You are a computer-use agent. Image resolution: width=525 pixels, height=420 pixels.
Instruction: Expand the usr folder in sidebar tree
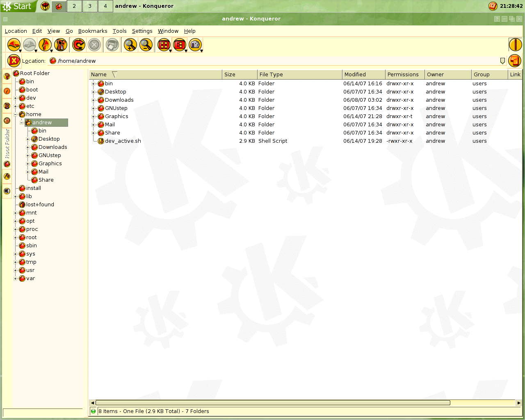tap(16, 270)
